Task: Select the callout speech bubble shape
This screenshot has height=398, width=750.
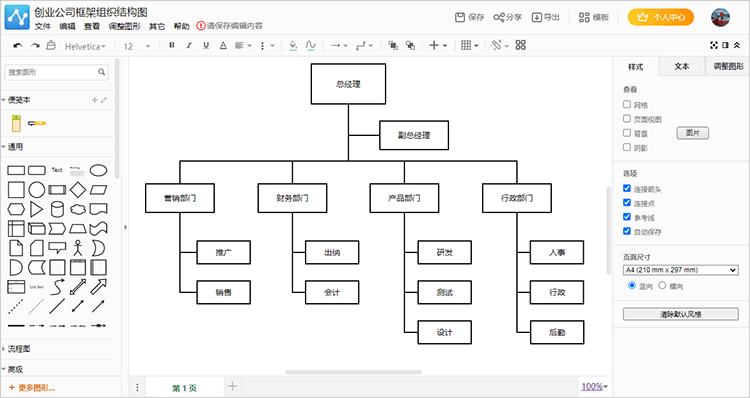Action: point(57,248)
